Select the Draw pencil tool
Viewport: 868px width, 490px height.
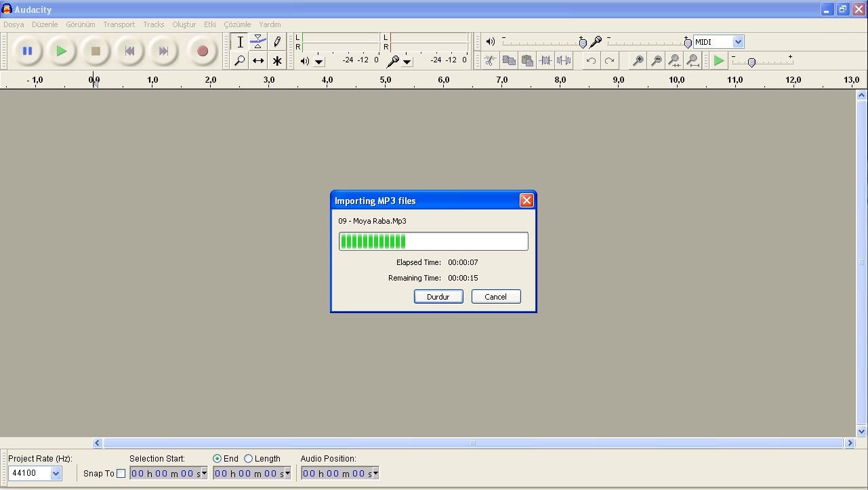tap(276, 42)
